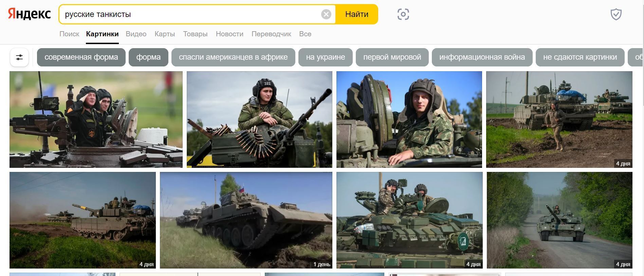Click the Yandex logo
This screenshot has width=644, height=276.
pyautogui.click(x=30, y=14)
